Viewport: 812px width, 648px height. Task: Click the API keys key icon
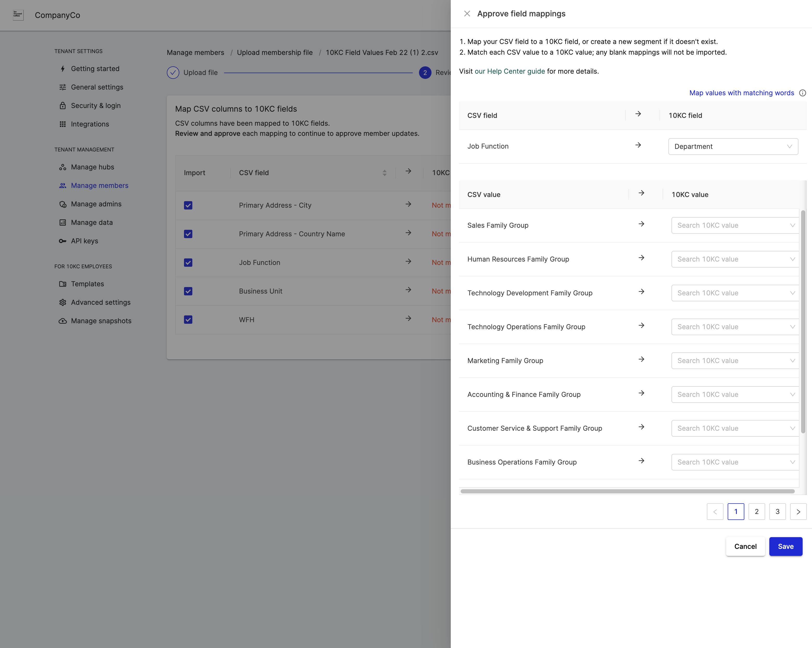pos(62,241)
